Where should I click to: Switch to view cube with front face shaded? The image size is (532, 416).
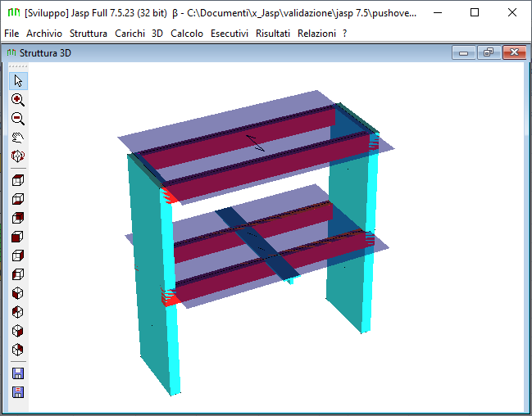pyautogui.click(x=18, y=237)
